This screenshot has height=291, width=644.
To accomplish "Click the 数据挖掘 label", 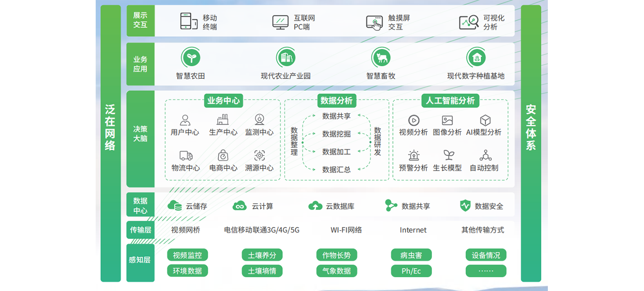I will 336,134.
